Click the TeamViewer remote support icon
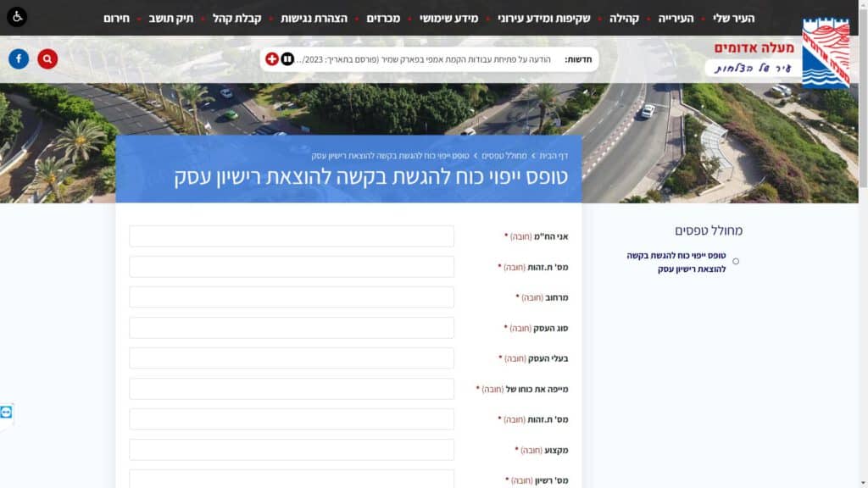 (x=7, y=413)
